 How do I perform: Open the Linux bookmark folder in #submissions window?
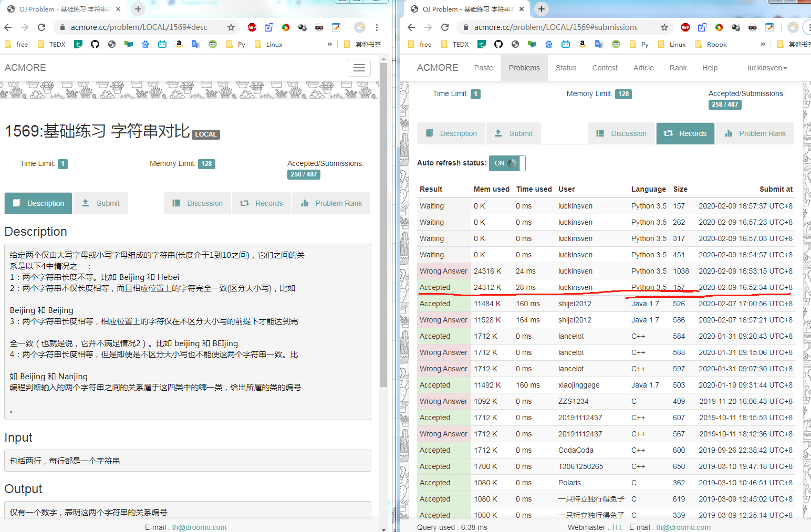tap(672, 44)
